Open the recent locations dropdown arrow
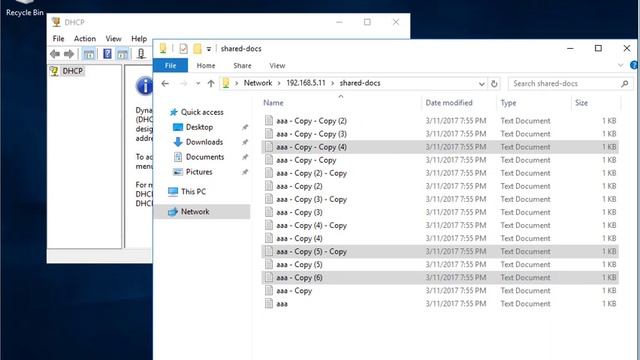Viewport: 640px width, 360px height. click(198, 83)
